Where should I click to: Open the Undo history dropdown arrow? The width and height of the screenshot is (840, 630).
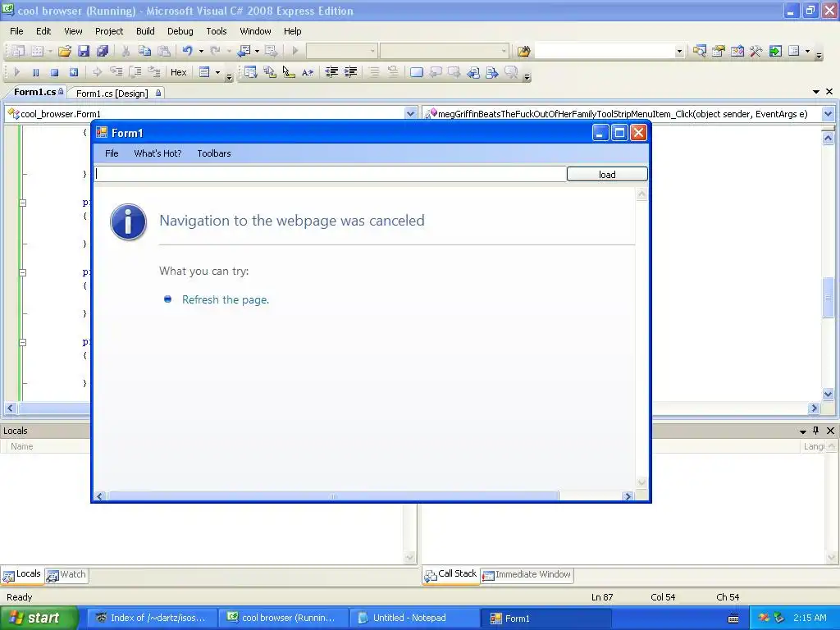pyautogui.click(x=202, y=51)
